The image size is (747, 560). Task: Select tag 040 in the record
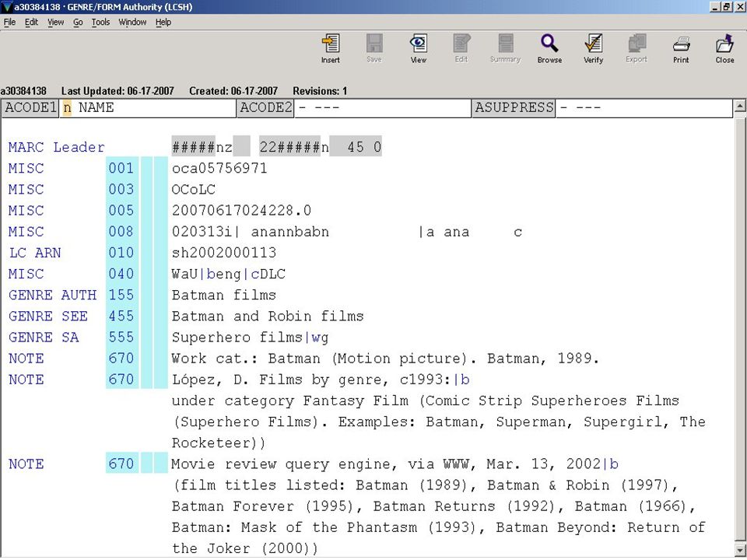121,274
